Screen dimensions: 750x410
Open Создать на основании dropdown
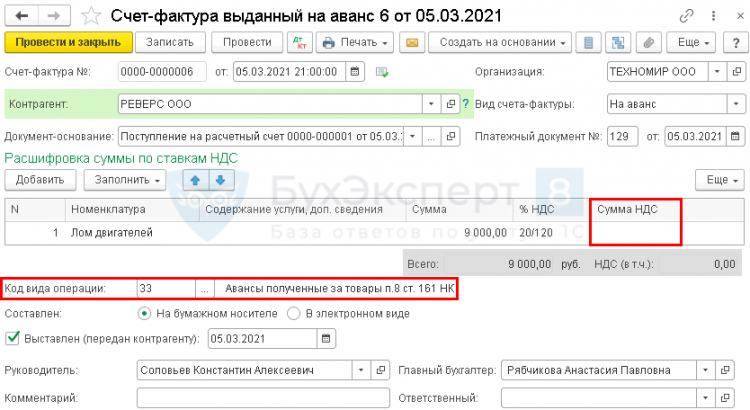[499, 43]
